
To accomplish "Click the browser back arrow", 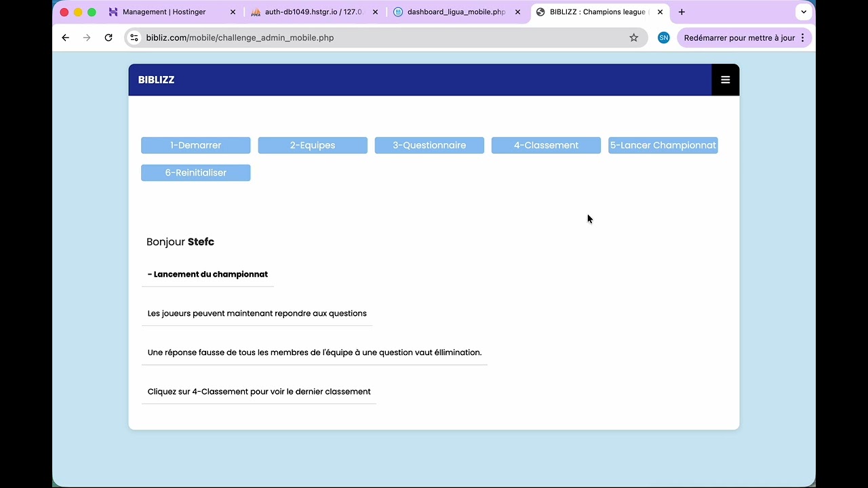I will (x=65, y=38).
